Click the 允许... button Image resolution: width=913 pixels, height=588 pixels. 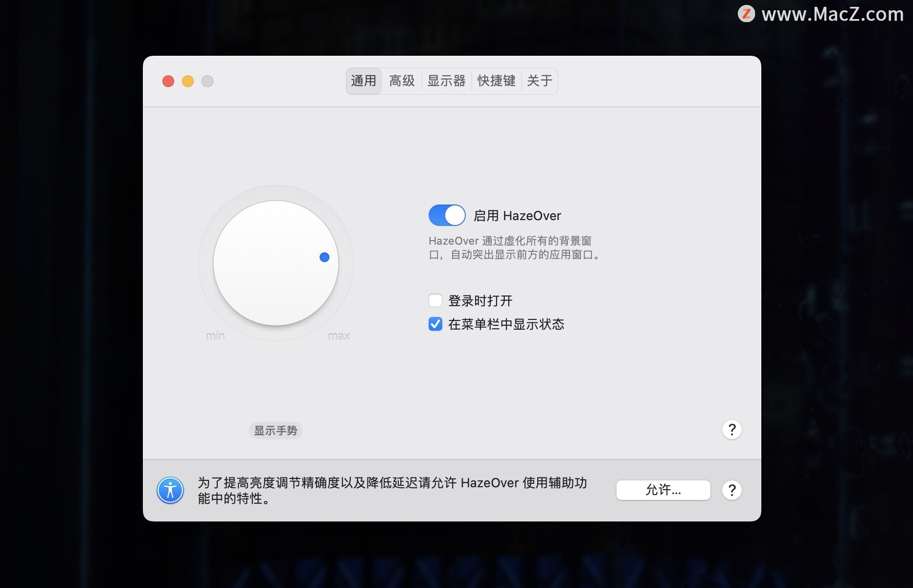click(663, 490)
